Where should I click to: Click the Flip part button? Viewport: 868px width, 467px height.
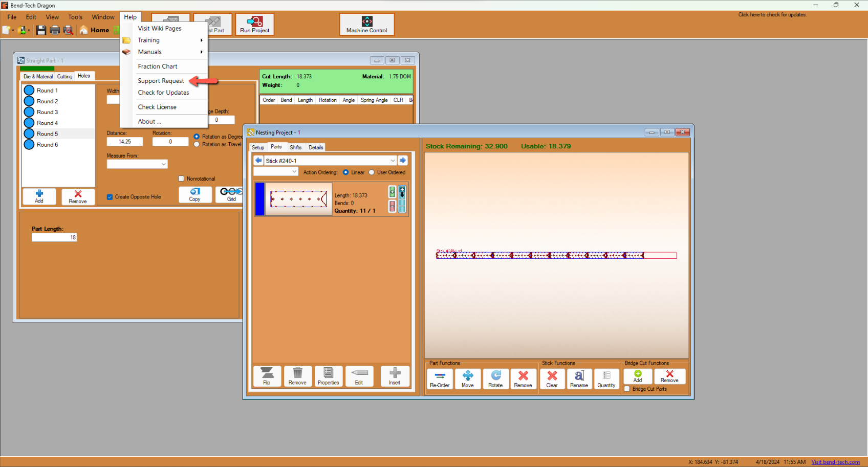click(x=267, y=376)
